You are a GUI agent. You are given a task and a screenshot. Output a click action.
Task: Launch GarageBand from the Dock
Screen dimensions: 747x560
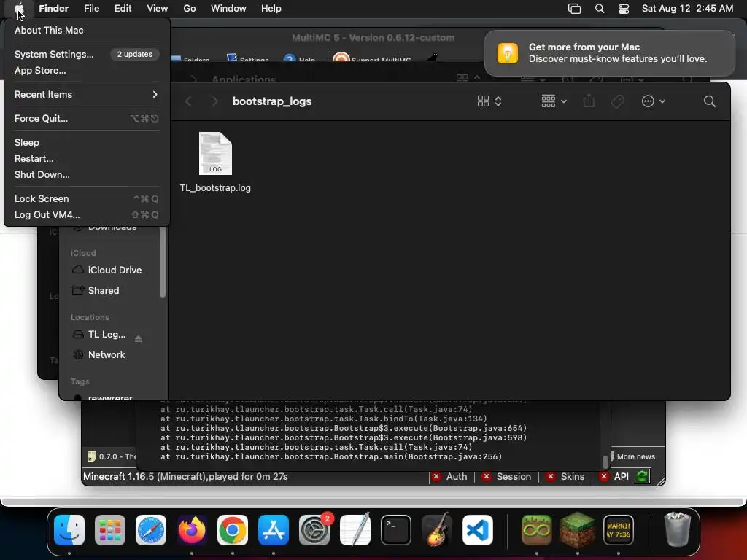tap(437, 530)
